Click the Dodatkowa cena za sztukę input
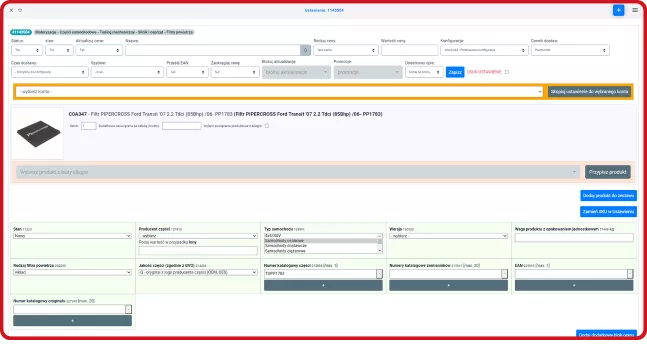647x364 pixels. tap(182, 126)
